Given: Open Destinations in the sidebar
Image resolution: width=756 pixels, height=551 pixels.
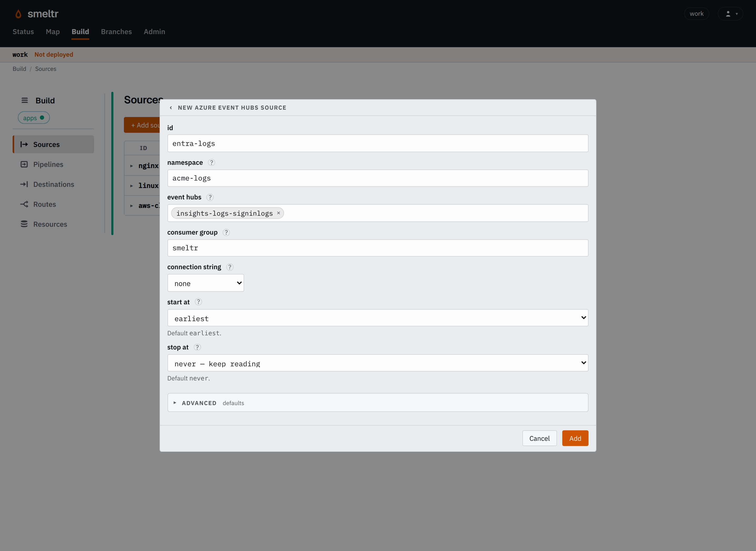Looking at the screenshot, I should click(53, 184).
